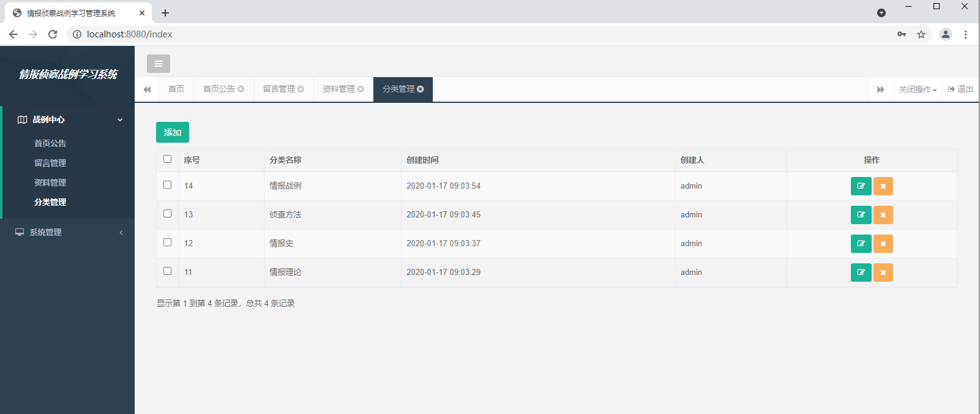Check the box for row 13
Screen dimensions: 980x414
167,214
